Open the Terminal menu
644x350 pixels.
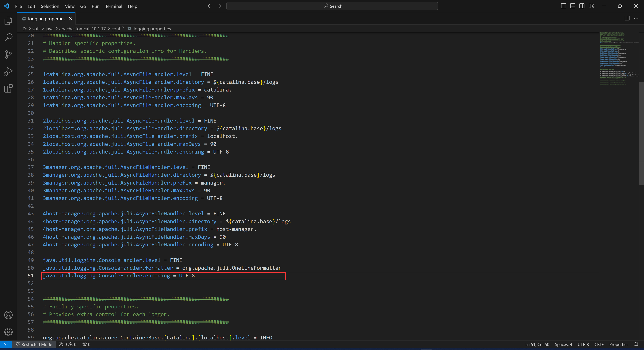click(x=114, y=6)
